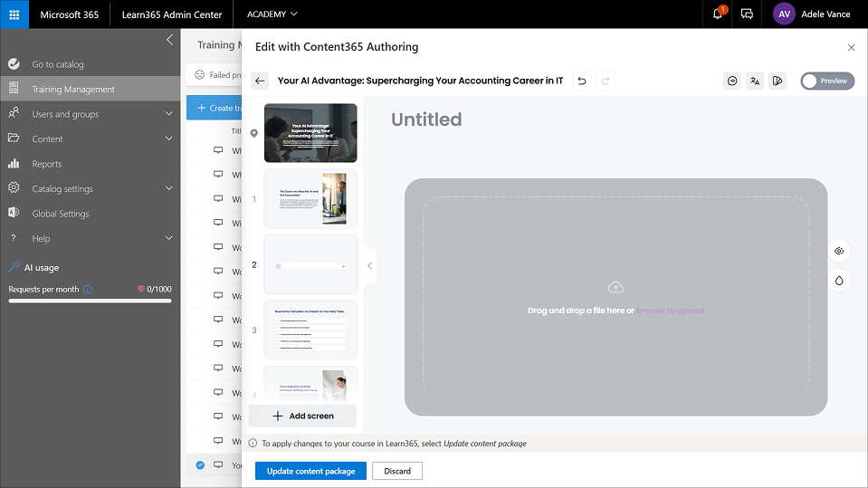Click Update content package button
This screenshot has height=488, width=868.
310,471
